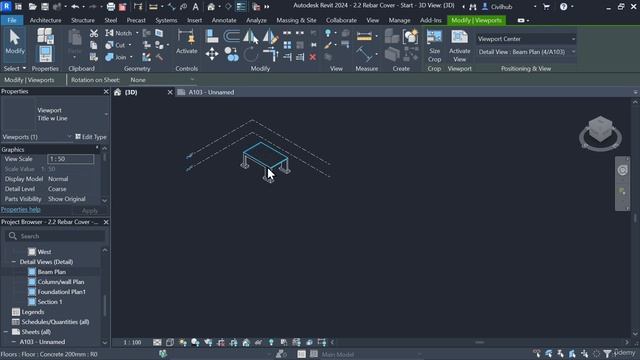Collapse the Graphics properties section
The width and height of the screenshot is (640, 360).
point(97,149)
